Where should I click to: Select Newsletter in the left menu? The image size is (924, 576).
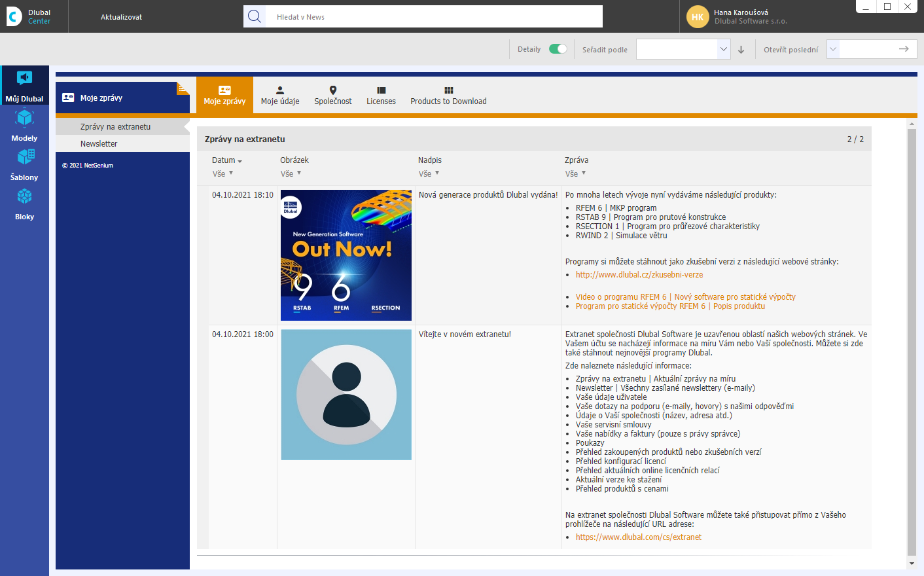[x=122, y=144]
